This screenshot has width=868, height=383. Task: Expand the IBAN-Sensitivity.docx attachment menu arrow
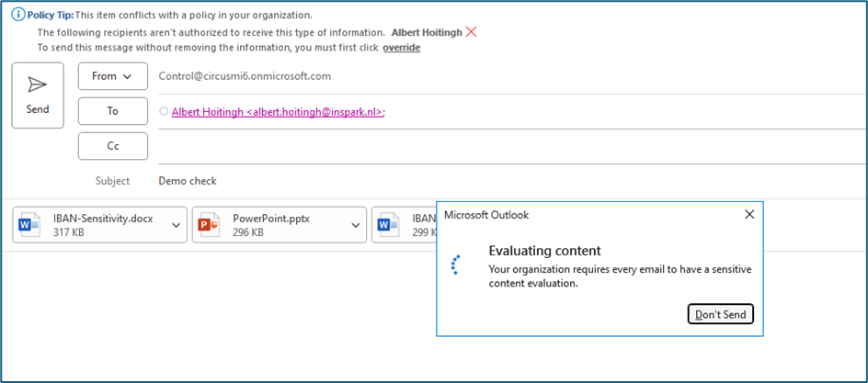[x=175, y=225]
